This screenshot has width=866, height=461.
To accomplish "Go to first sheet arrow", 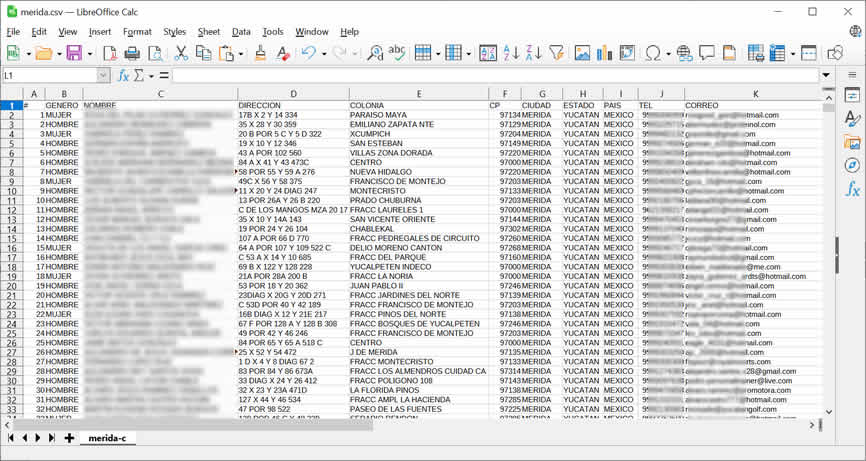I will pyautogui.click(x=10, y=438).
